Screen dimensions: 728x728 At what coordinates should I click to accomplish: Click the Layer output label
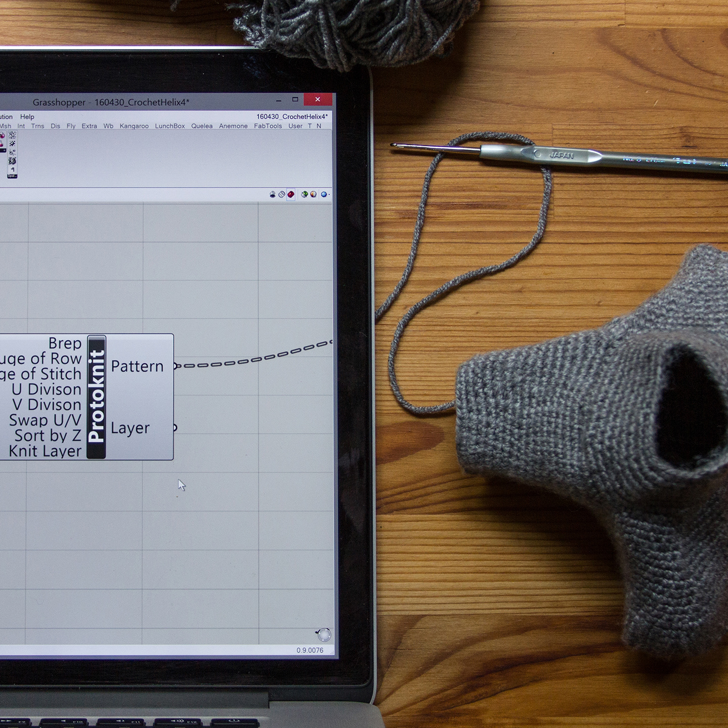click(x=130, y=428)
